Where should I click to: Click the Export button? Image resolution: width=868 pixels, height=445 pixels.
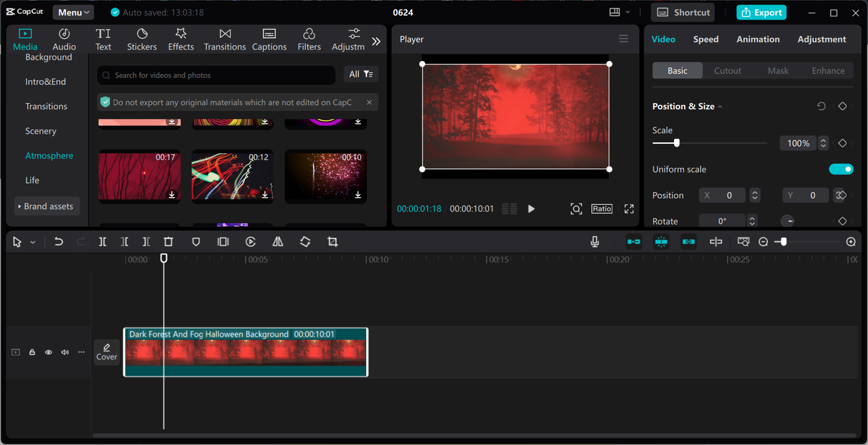(x=762, y=12)
